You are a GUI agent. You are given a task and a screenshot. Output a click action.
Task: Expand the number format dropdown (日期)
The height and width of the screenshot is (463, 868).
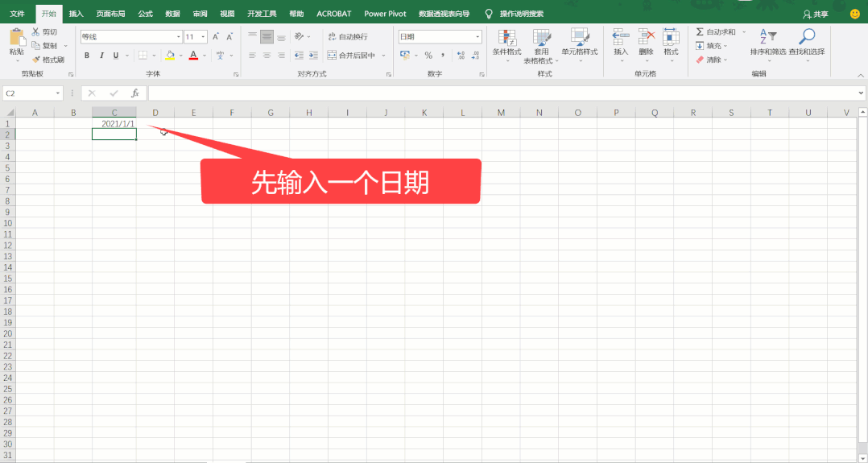pos(477,37)
